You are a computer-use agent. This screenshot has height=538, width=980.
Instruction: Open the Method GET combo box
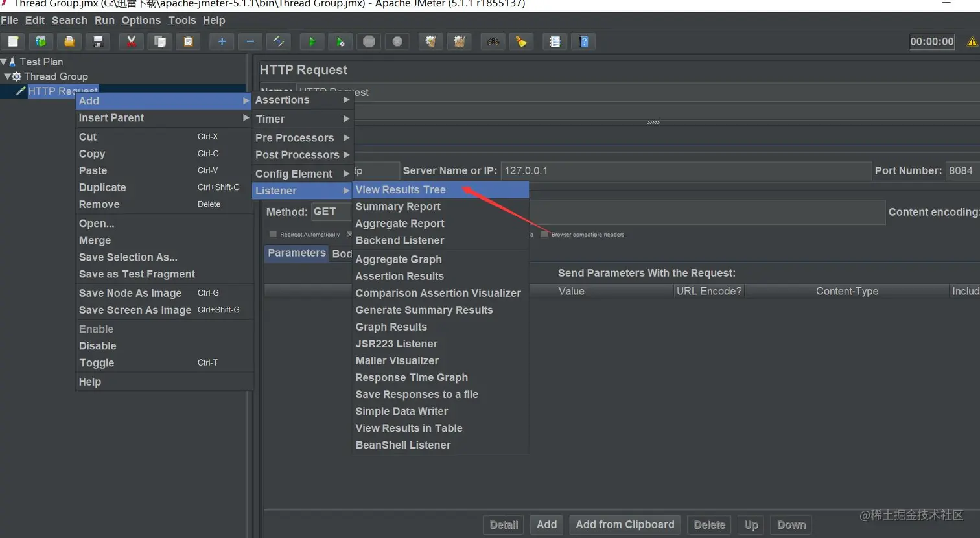pos(331,212)
